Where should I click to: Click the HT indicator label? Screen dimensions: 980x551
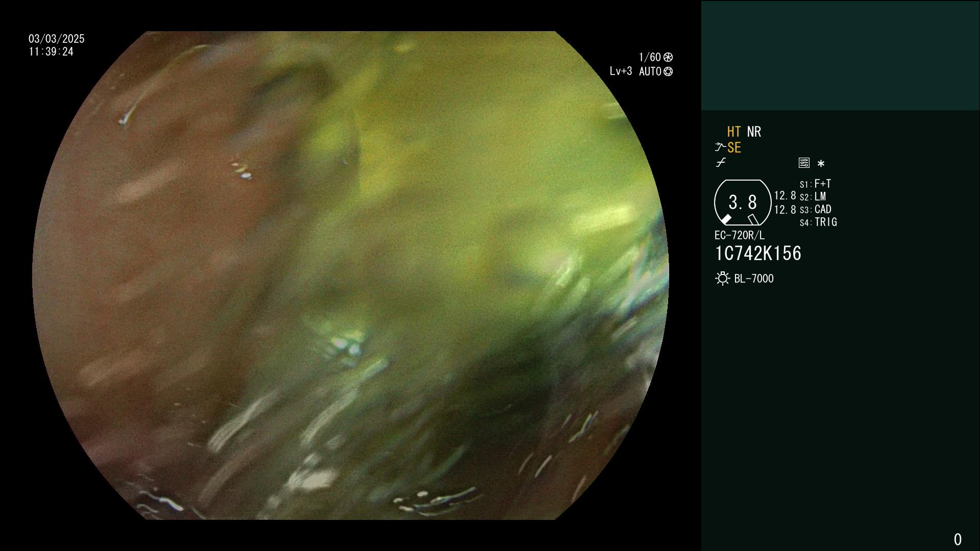[734, 132]
